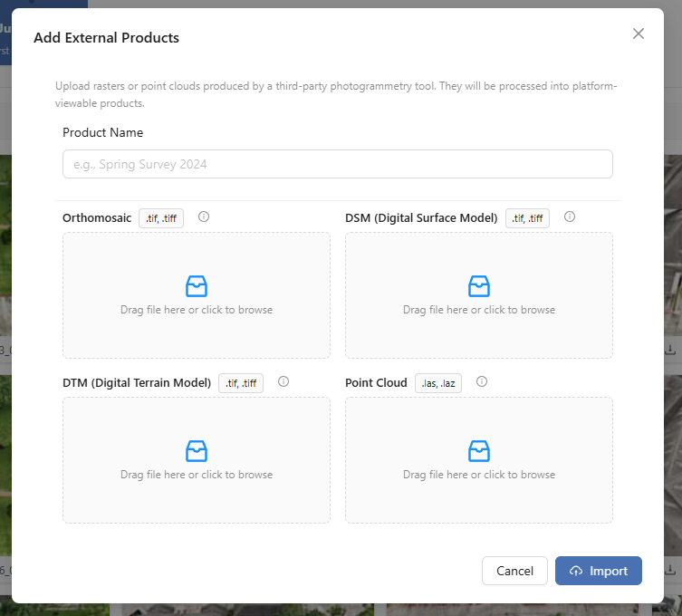Browse for a Point Cloud file via dropzone text
Screen dimensions: 682x616
[479, 475]
